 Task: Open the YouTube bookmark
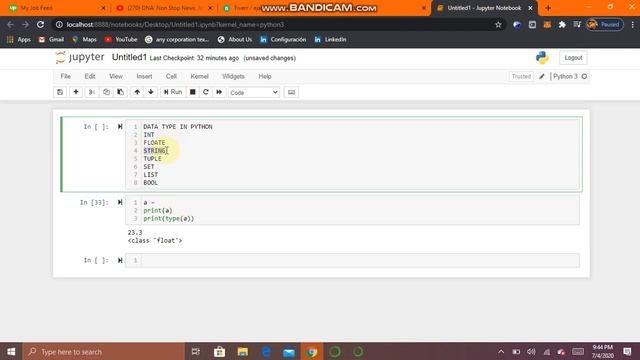[x=121, y=40]
